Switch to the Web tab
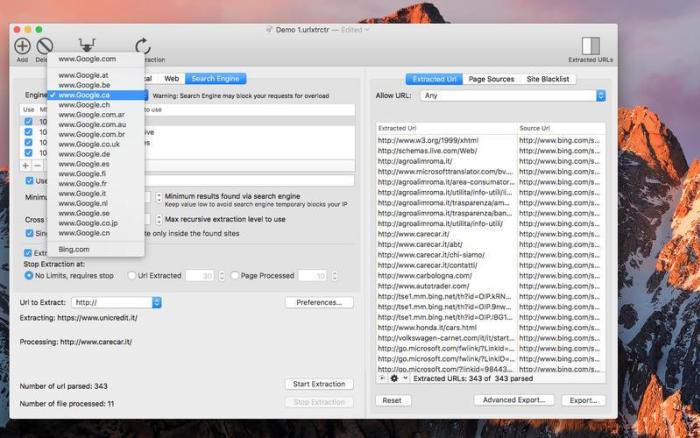 171,79
